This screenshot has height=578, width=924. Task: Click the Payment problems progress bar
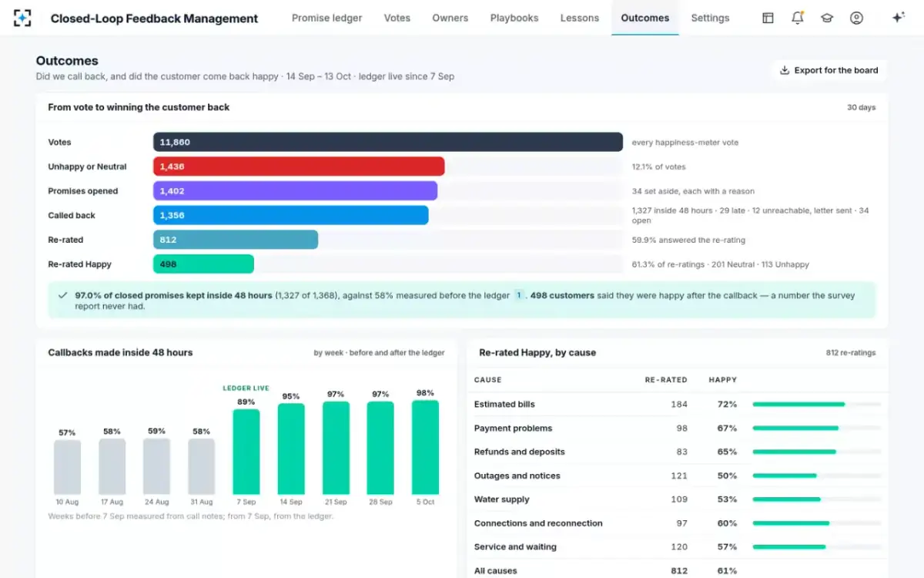(817, 428)
